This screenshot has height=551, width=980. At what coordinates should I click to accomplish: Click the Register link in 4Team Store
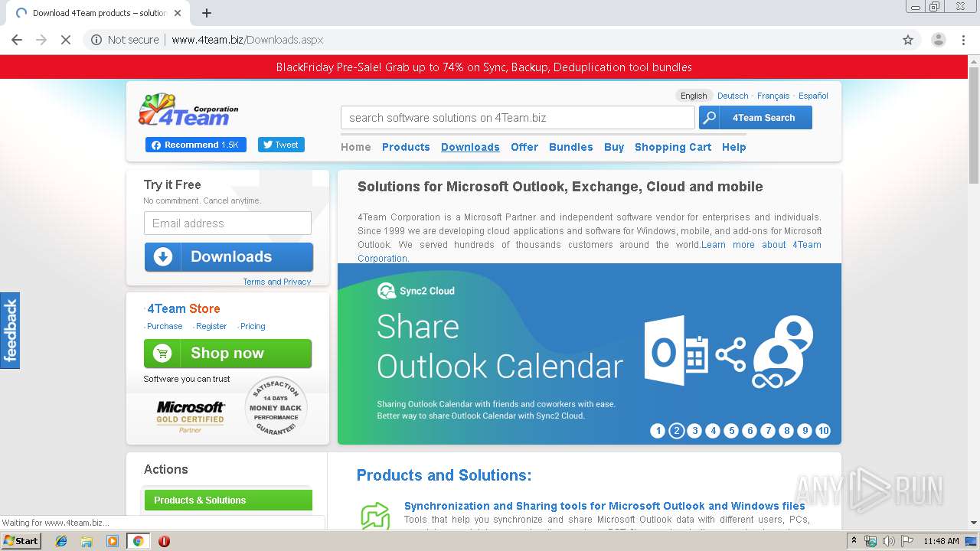coord(211,326)
